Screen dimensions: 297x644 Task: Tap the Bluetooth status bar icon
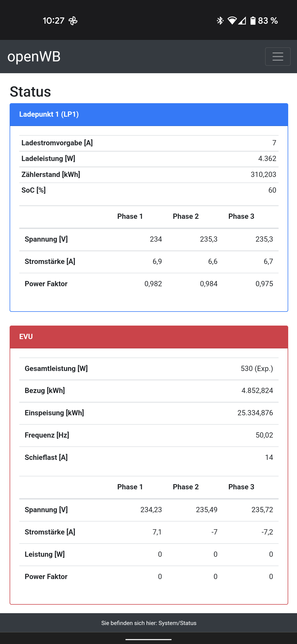pos(220,21)
